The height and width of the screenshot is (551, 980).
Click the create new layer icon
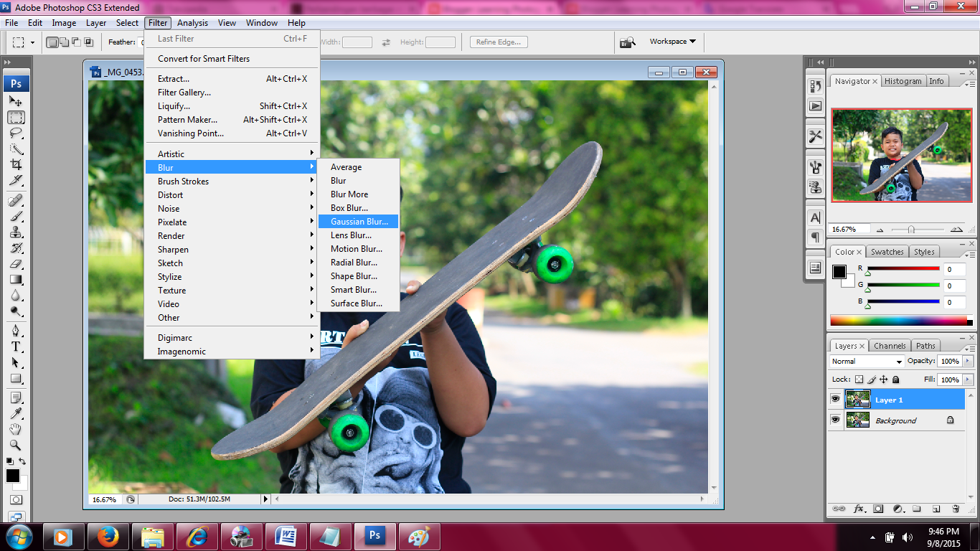click(936, 509)
